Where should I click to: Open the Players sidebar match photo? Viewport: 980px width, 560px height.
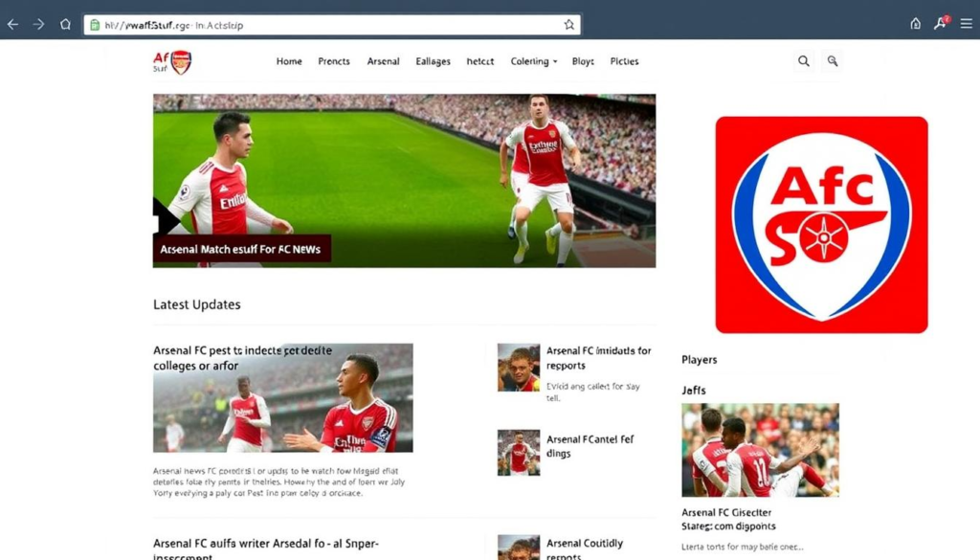[x=760, y=450]
